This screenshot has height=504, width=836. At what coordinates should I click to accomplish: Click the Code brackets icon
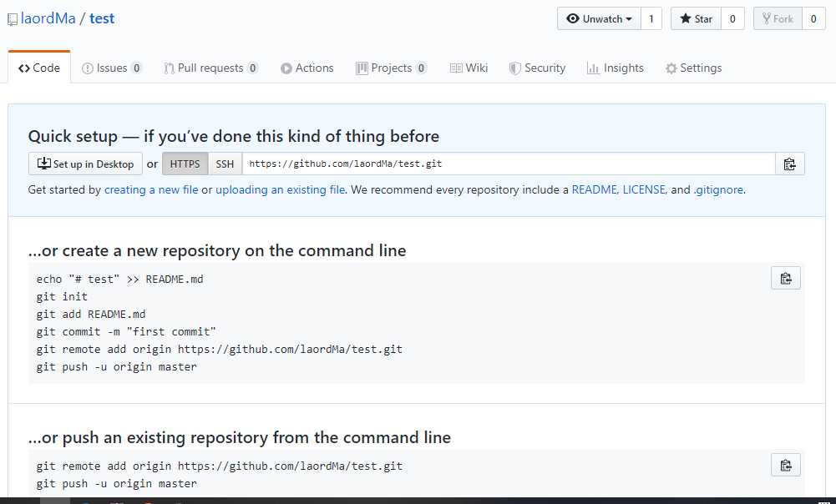(x=24, y=68)
